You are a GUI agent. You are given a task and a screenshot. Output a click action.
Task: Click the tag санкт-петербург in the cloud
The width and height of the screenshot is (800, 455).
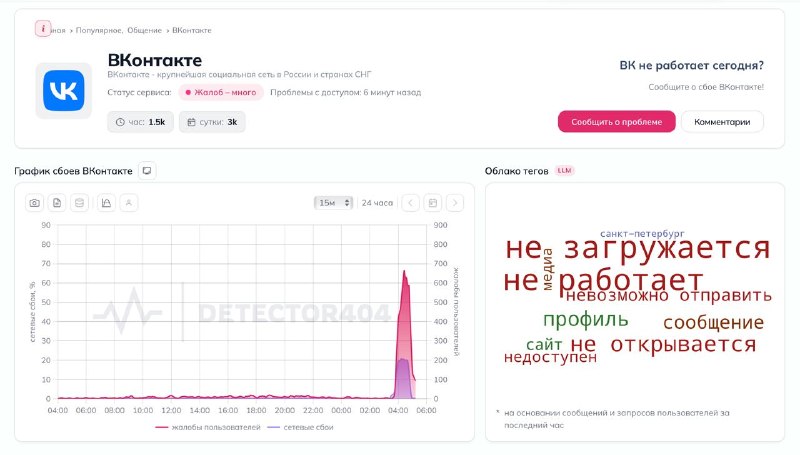642,234
